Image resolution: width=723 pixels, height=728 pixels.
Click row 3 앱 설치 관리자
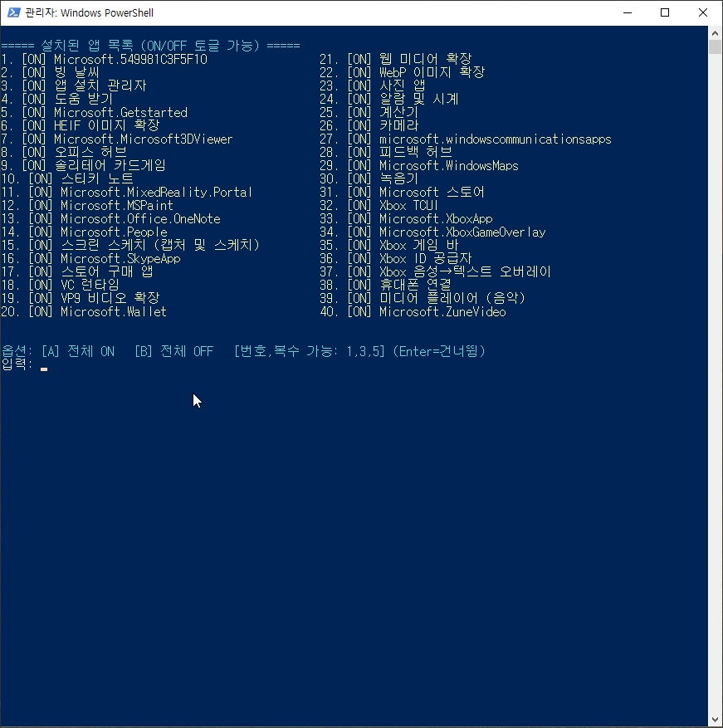74,86
